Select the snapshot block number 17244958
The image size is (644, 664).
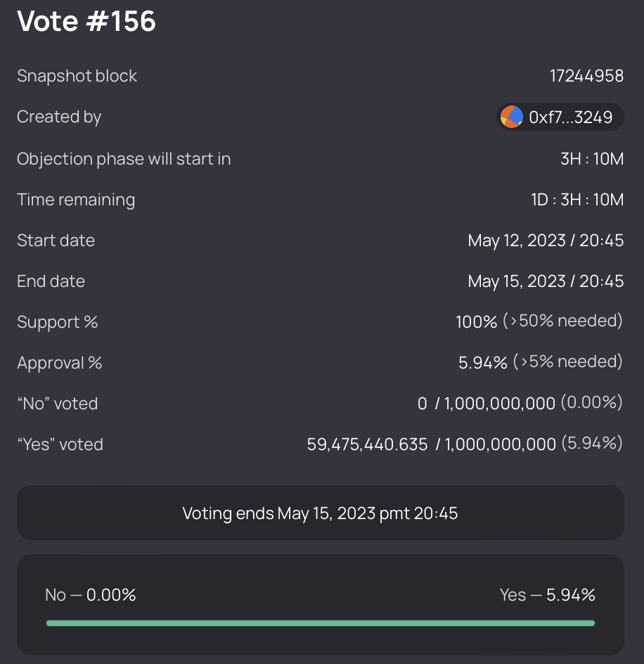tap(586, 76)
